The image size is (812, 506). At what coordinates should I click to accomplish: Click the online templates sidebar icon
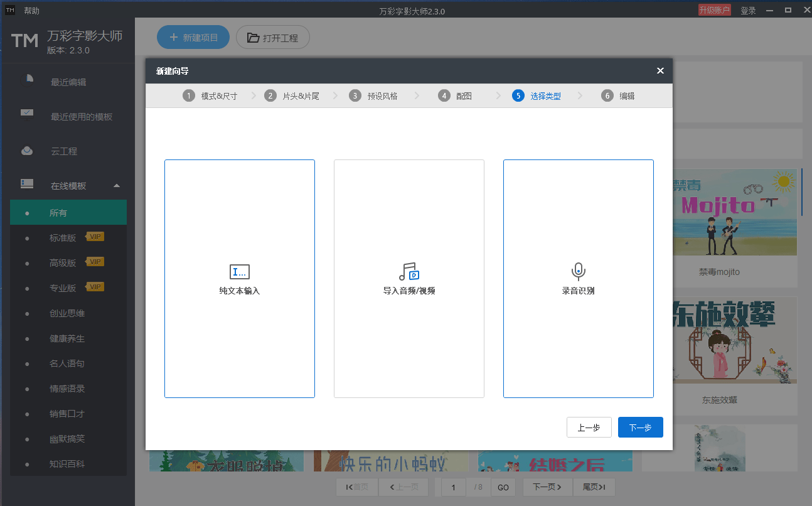coord(27,185)
